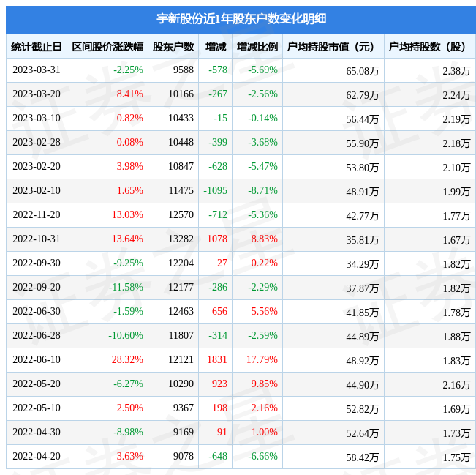Click the price change value -11.58%
The width and height of the screenshot is (476, 475).
pyautogui.click(x=126, y=287)
